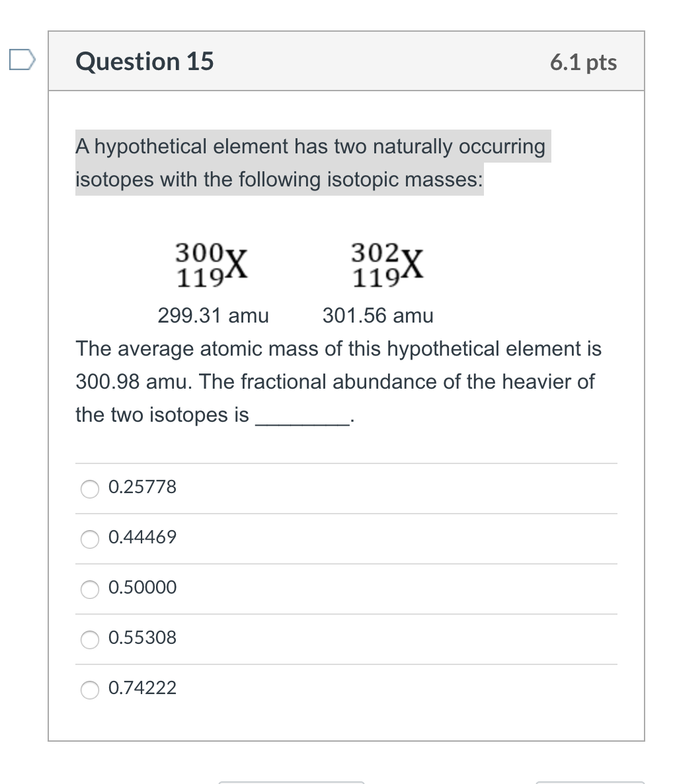Screen dimensions: 673x784
Task: Click the 301.56 amu mass label
Action: 377,315
